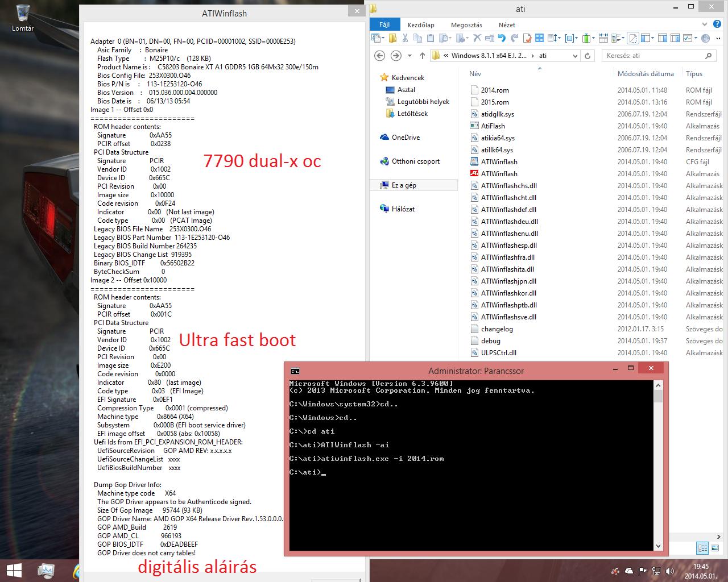Select the red ATIWinflash application icon
This screenshot has width=728, height=582.
click(474, 173)
